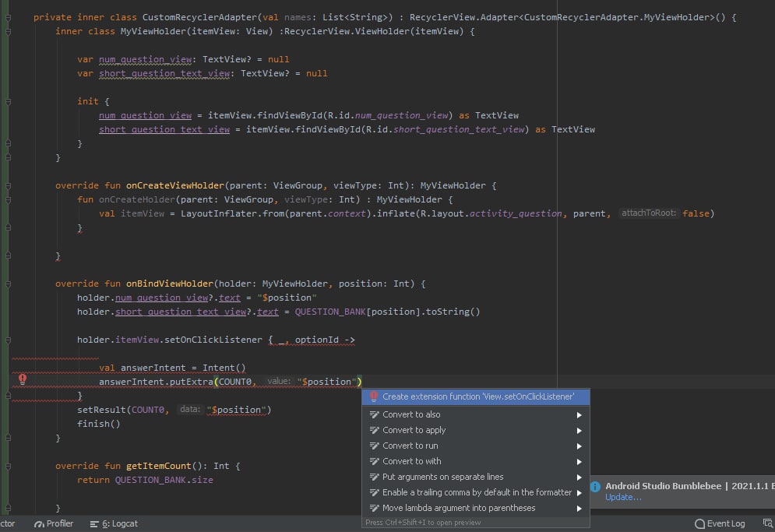Click the attachToRoot parameter hint
The image size is (775, 532).
coord(649,213)
